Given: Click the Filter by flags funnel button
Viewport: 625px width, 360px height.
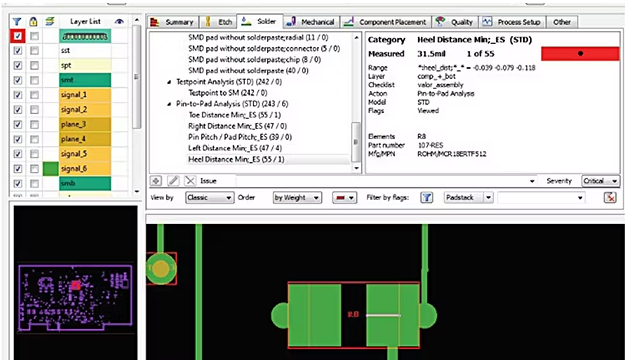Looking at the screenshot, I should point(426,197).
